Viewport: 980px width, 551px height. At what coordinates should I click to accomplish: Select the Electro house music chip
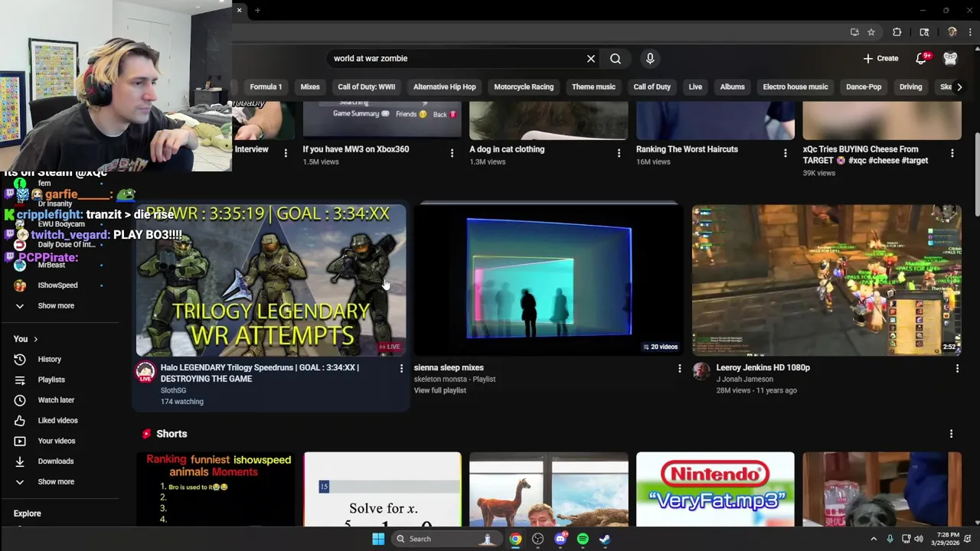coord(795,87)
